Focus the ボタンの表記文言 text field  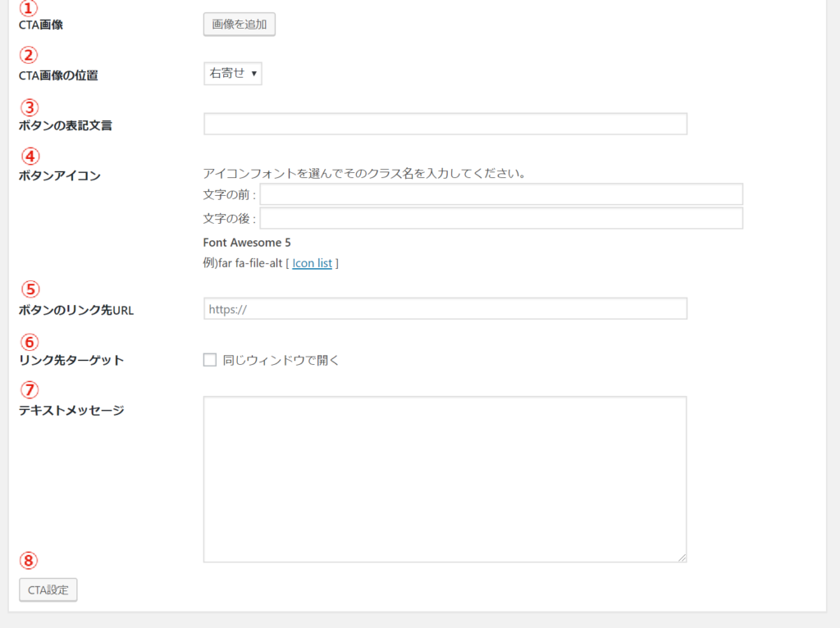(445, 124)
